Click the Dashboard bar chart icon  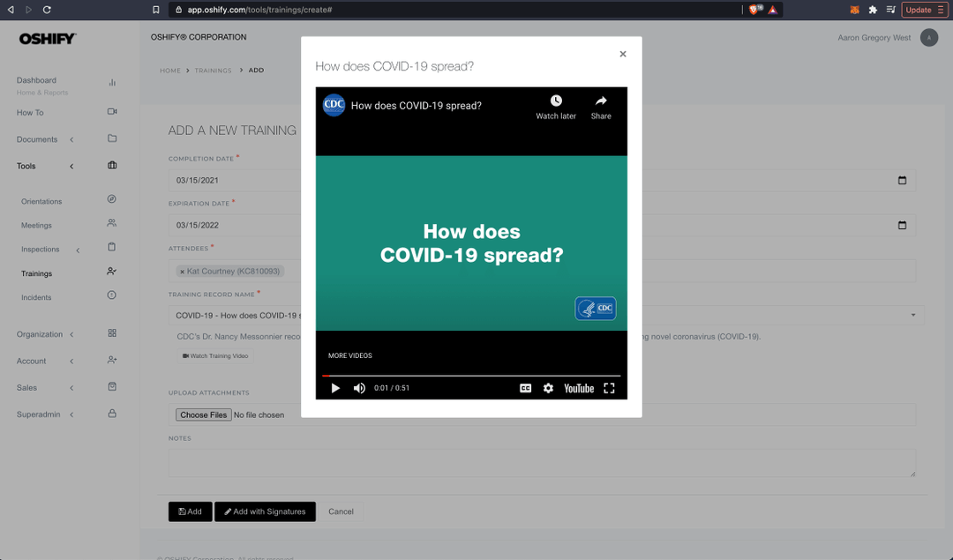112,83
